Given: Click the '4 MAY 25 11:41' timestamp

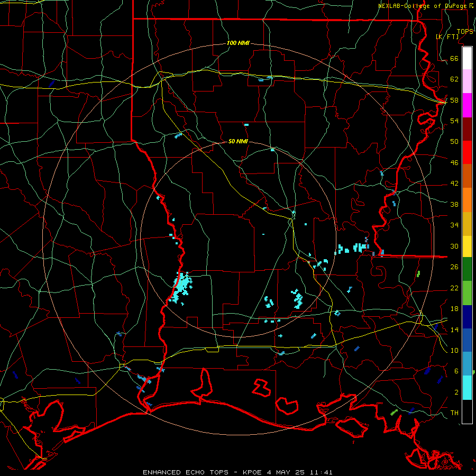Looking at the screenshot, I should (x=300, y=472).
